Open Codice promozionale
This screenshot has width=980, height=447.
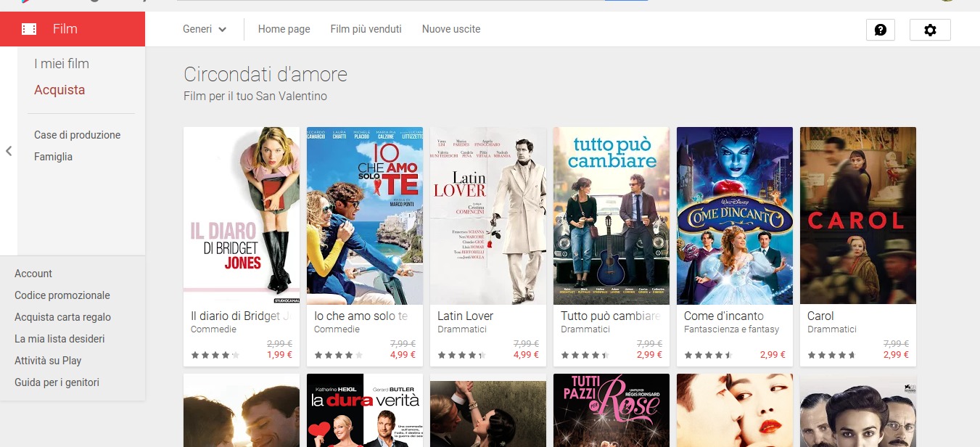click(x=62, y=295)
